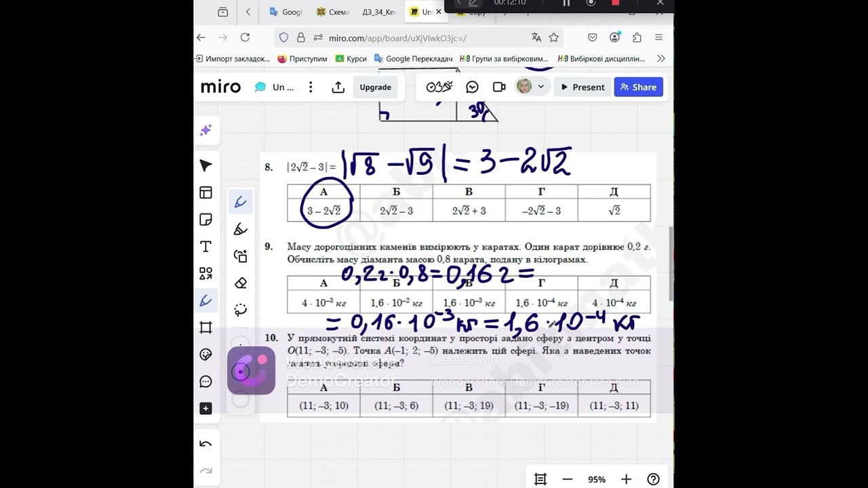The image size is (868, 488).
Task: Switch to the Схема tab
Action: coord(332,12)
